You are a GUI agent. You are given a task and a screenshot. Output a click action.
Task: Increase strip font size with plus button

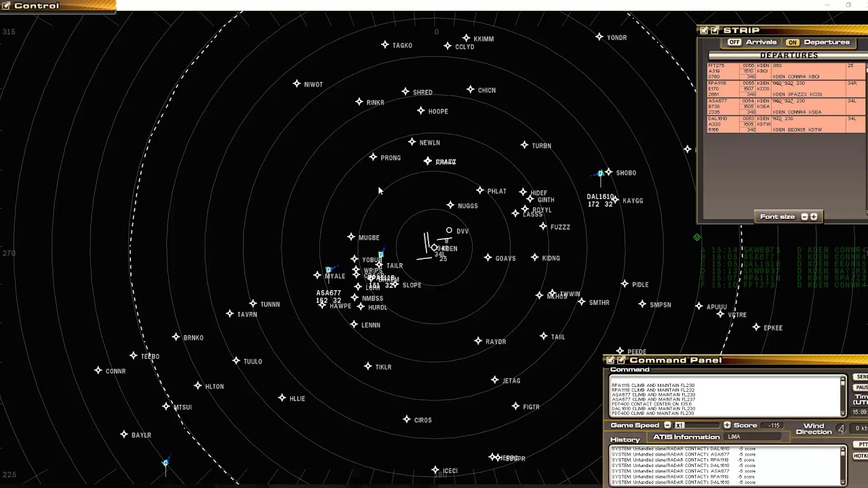pyautogui.click(x=814, y=217)
